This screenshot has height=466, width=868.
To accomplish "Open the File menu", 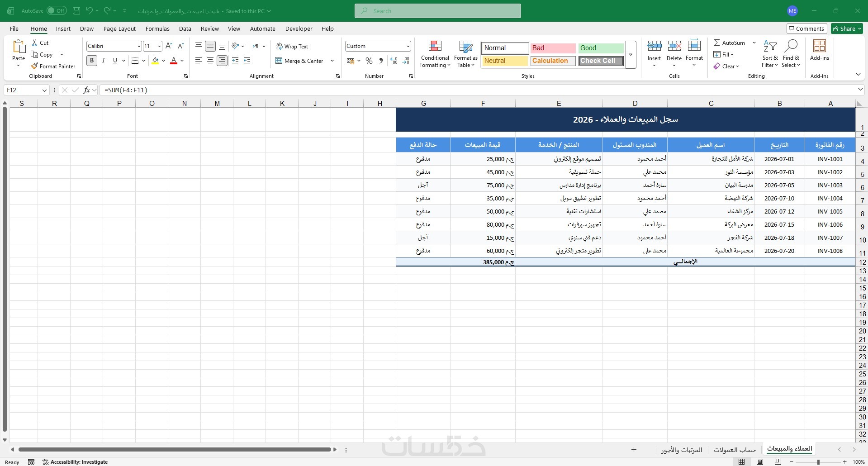I will [14, 29].
